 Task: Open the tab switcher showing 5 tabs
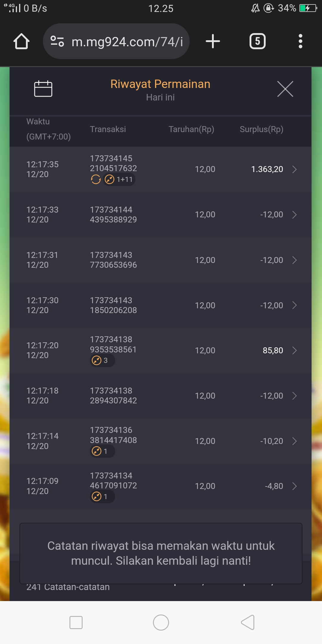click(x=257, y=41)
